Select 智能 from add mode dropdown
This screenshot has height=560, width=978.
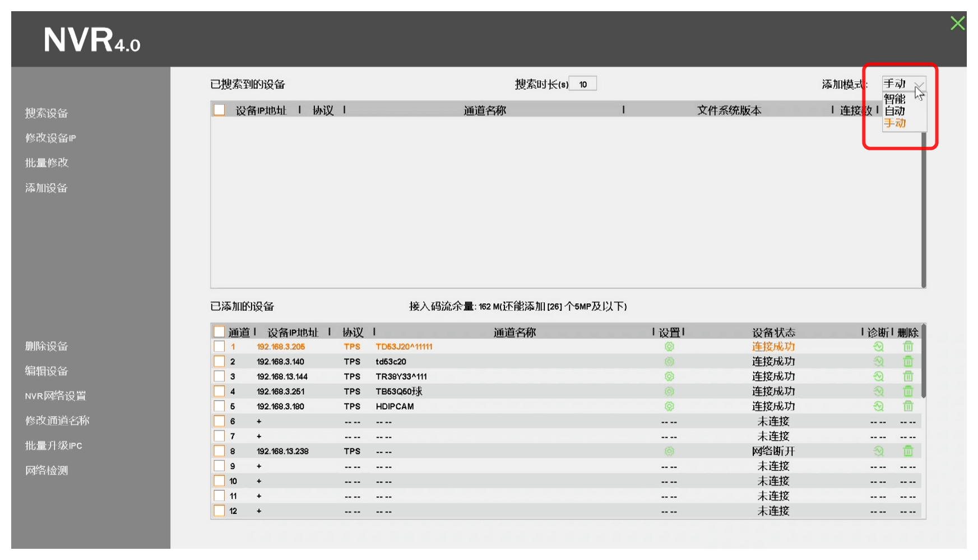point(894,99)
